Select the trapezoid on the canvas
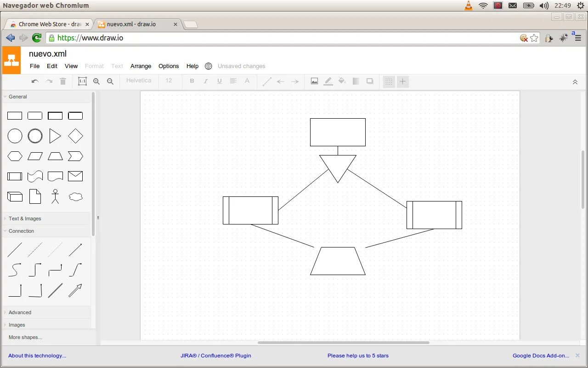The height and width of the screenshot is (368, 588). (338, 261)
